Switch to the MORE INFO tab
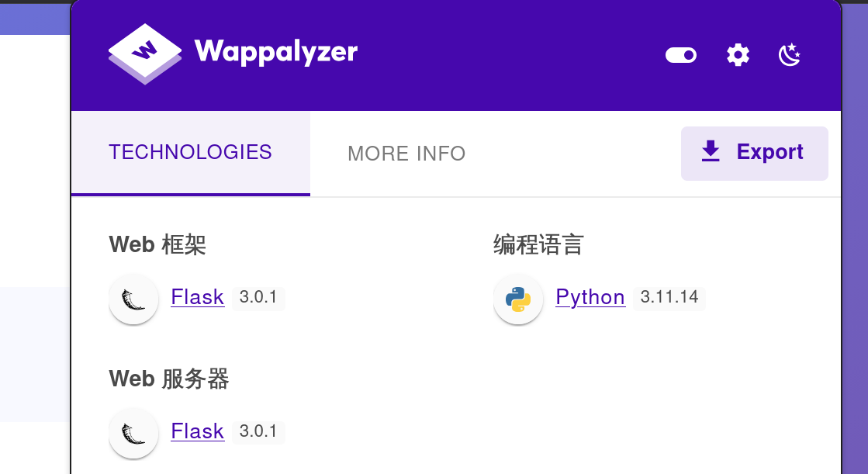868x474 pixels. tap(406, 153)
